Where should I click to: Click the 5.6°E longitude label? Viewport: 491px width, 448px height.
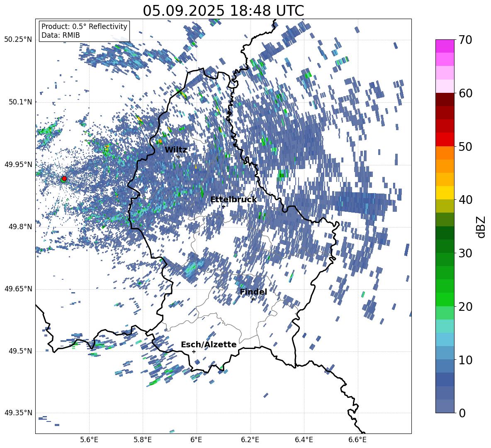tap(89, 440)
